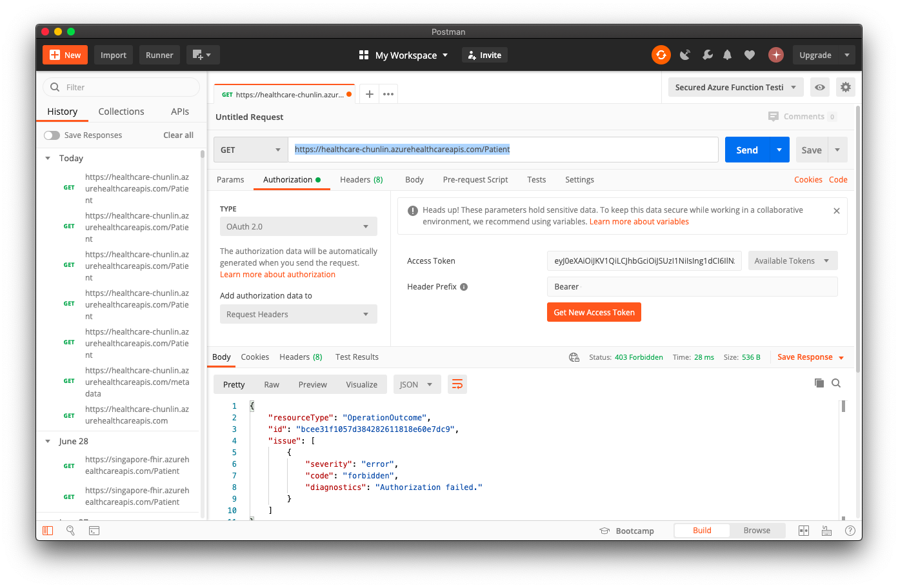The height and width of the screenshot is (588, 898).
Task: Open the request Headers (8) tab
Action: click(x=361, y=180)
